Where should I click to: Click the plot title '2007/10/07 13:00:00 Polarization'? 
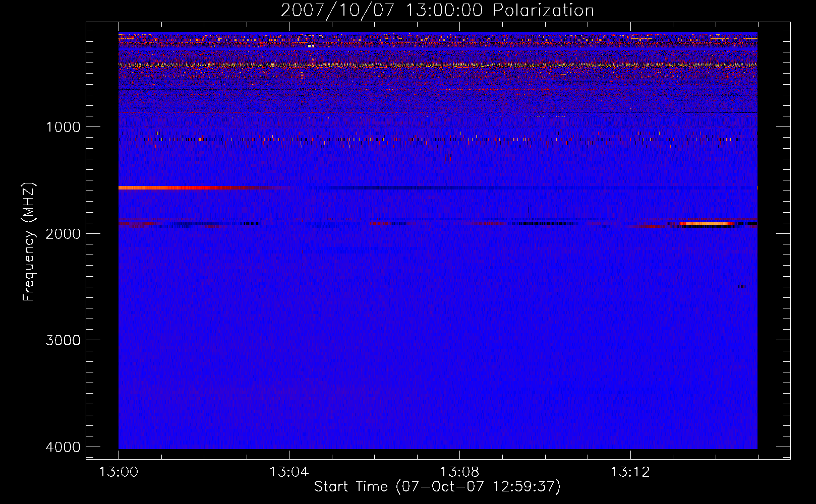click(x=437, y=11)
